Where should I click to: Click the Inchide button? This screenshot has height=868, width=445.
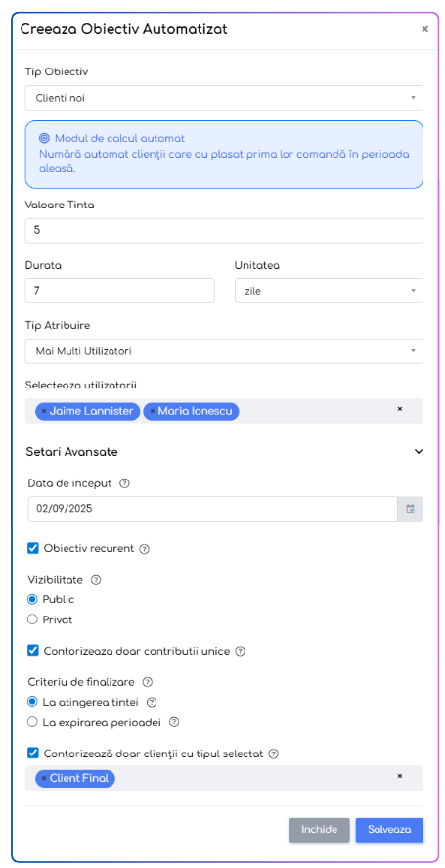point(320,830)
